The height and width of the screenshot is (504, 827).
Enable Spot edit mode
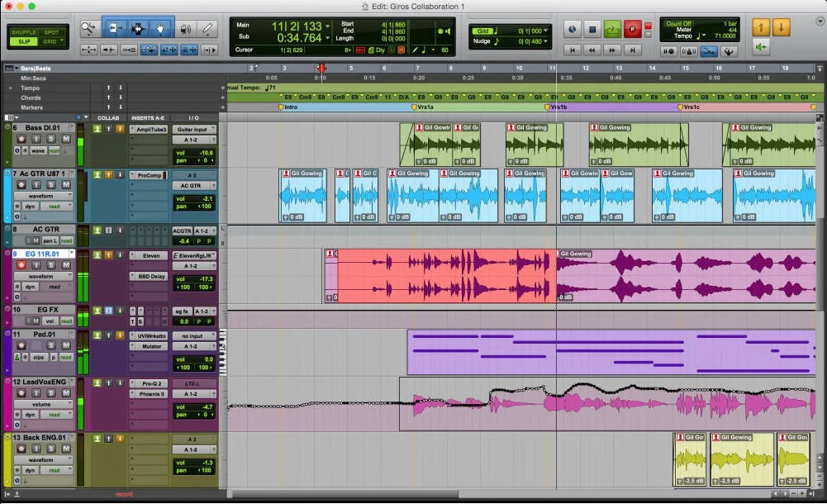coord(52,32)
